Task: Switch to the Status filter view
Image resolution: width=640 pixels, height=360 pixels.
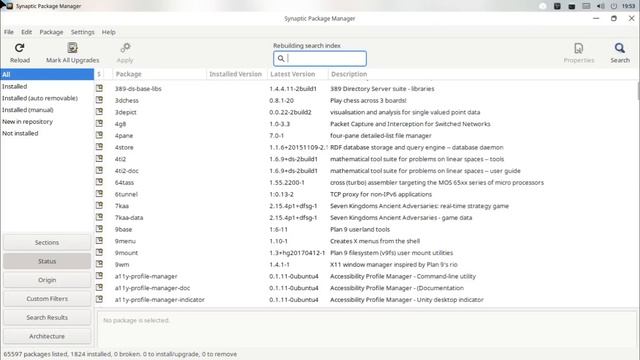Action: [x=47, y=261]
